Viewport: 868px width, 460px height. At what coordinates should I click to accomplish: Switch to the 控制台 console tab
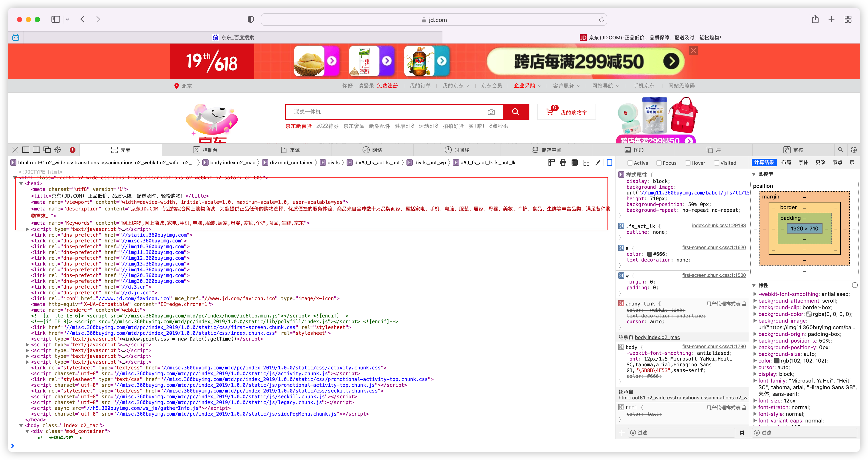[x=205, y=150]
